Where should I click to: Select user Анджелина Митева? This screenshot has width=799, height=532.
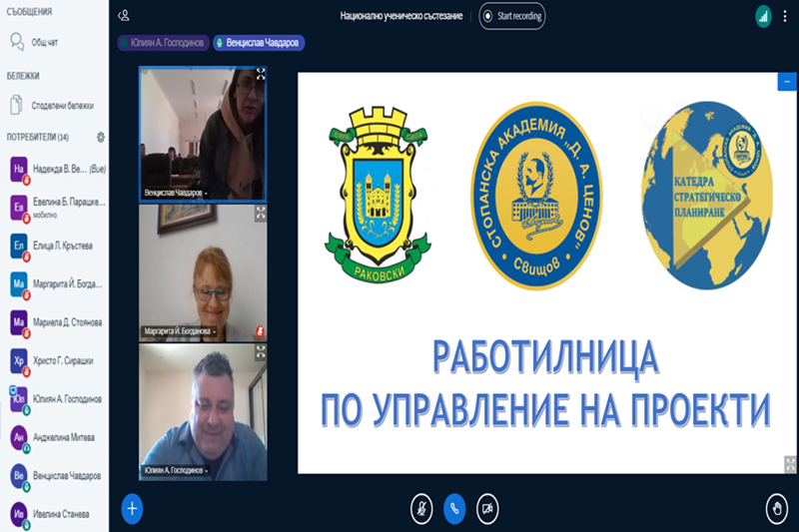point(56,437)
